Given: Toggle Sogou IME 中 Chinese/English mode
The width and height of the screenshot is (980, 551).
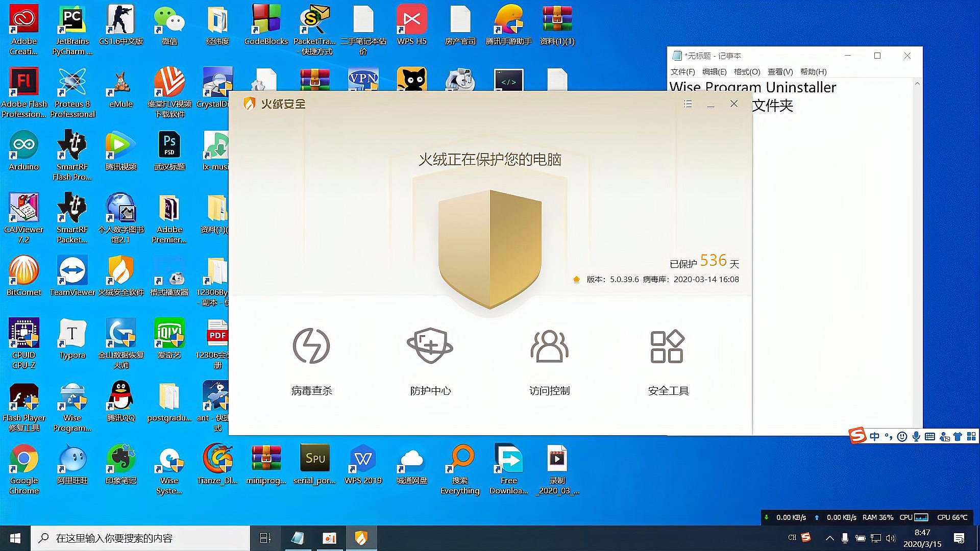Looking at the screenshot, I should 874,437.
